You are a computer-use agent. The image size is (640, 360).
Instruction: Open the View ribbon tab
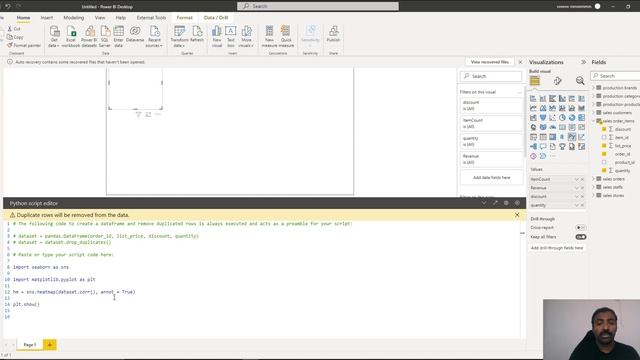pyautogui.click(x=100, y=18)
